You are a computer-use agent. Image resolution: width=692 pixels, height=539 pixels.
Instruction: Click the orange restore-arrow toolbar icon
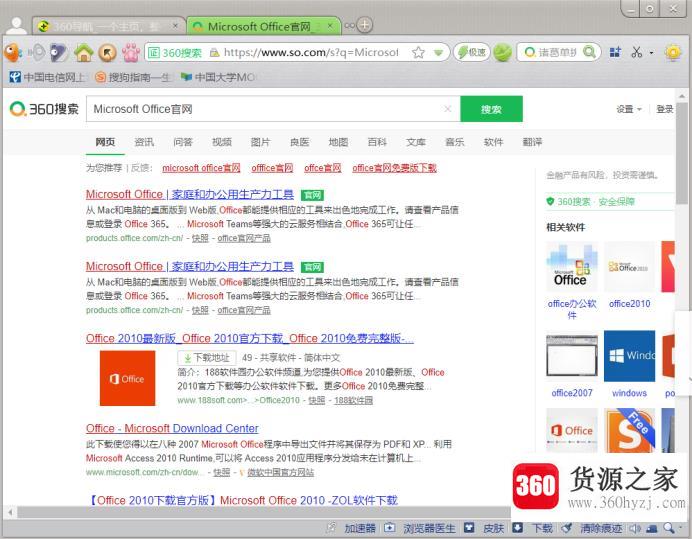[107, 53]
